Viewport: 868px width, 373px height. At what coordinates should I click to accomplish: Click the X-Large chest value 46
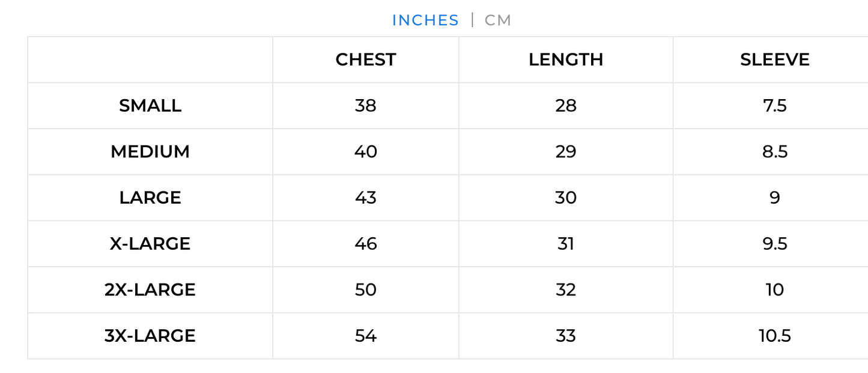point(366,244)
